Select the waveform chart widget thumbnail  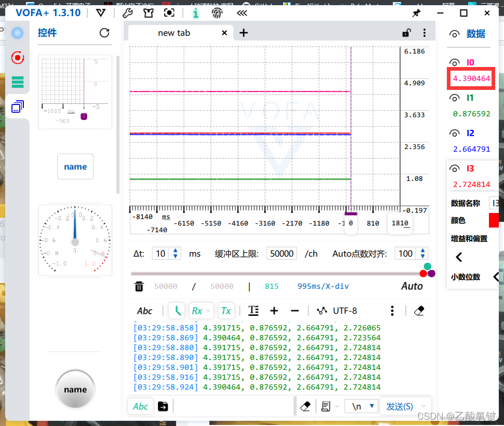(75, 92)
